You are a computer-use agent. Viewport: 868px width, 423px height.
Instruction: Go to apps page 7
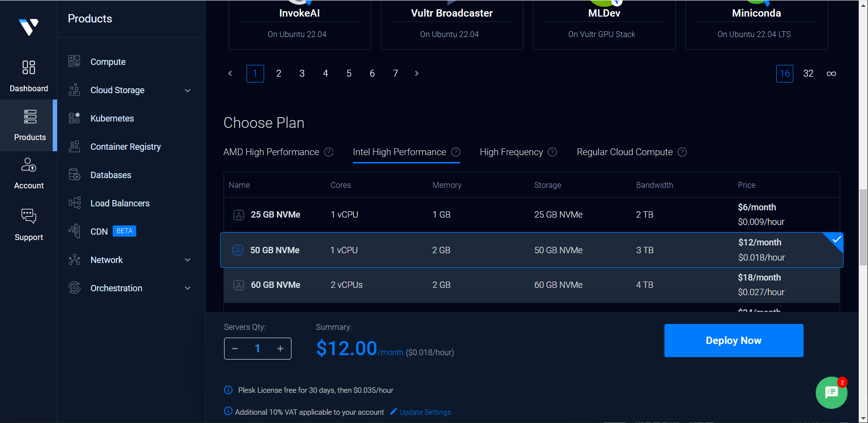tap(395, 74)
